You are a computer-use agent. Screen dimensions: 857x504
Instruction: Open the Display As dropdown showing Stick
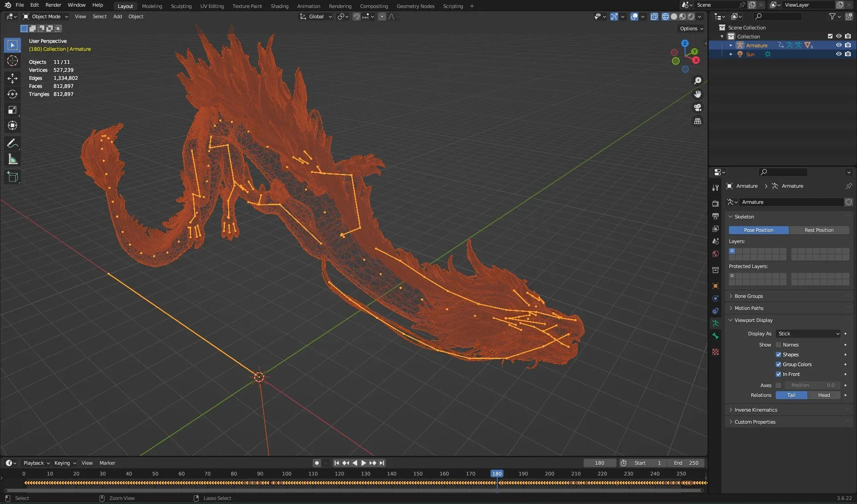point(808,334)
